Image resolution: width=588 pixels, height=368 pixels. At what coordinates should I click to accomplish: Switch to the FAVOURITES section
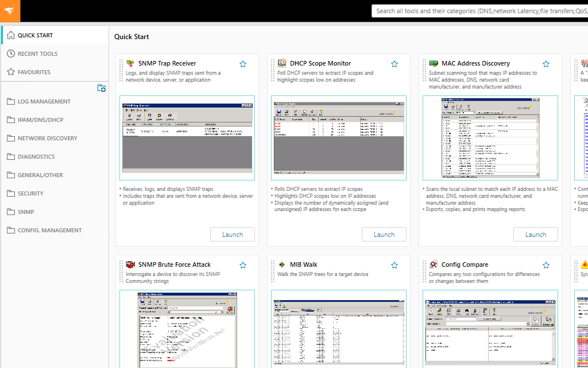pyautogui.click(x=34, y=71)
